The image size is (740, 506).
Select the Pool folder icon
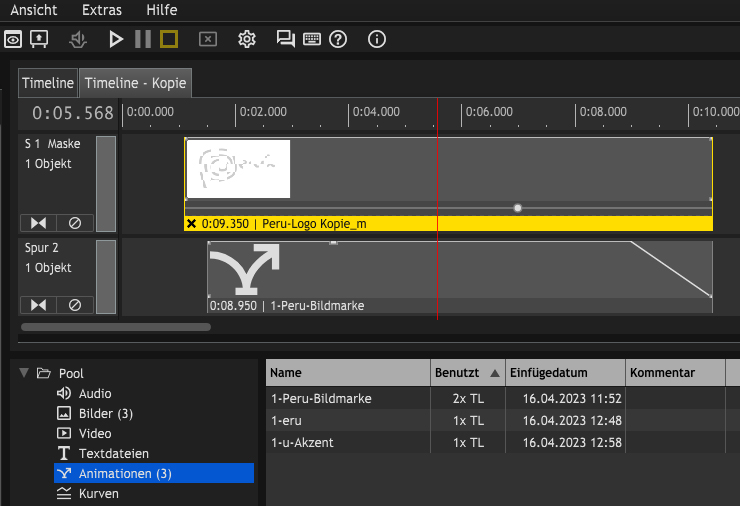pos(43,373)
